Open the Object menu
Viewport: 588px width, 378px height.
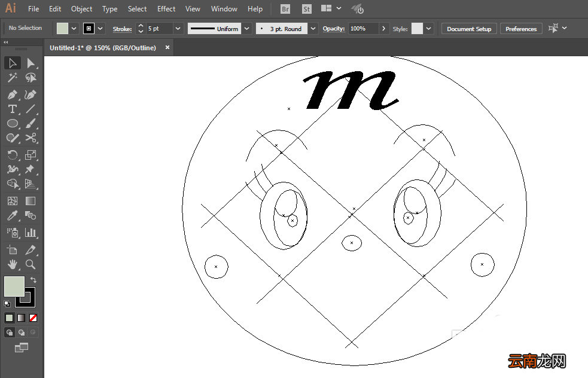click(82, 8)
